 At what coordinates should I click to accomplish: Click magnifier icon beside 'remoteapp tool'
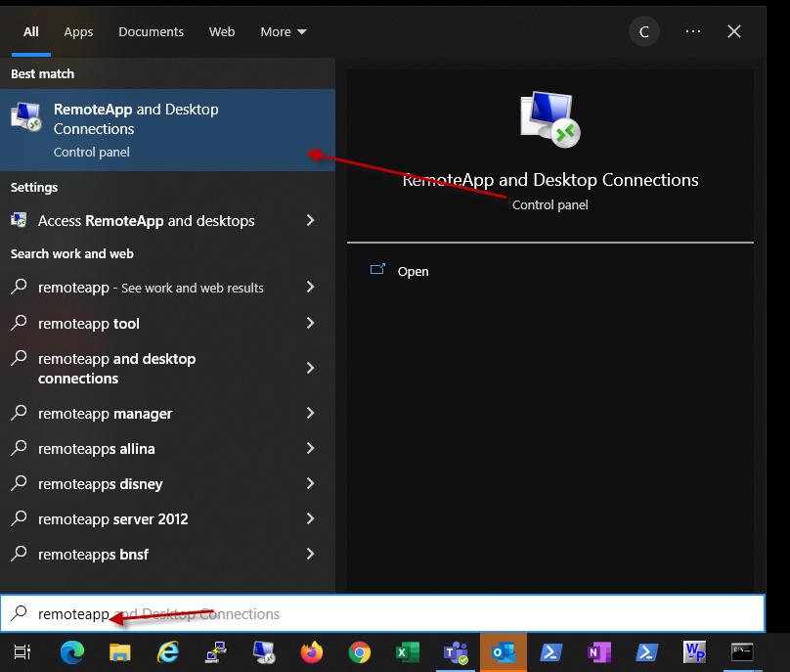point(19,322)
